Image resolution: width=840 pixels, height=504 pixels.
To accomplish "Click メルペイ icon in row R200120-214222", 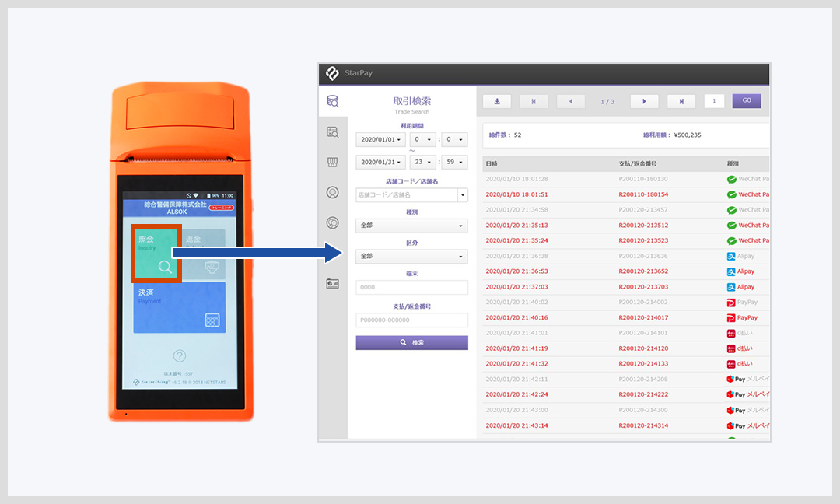I will (x=730, y=395).
